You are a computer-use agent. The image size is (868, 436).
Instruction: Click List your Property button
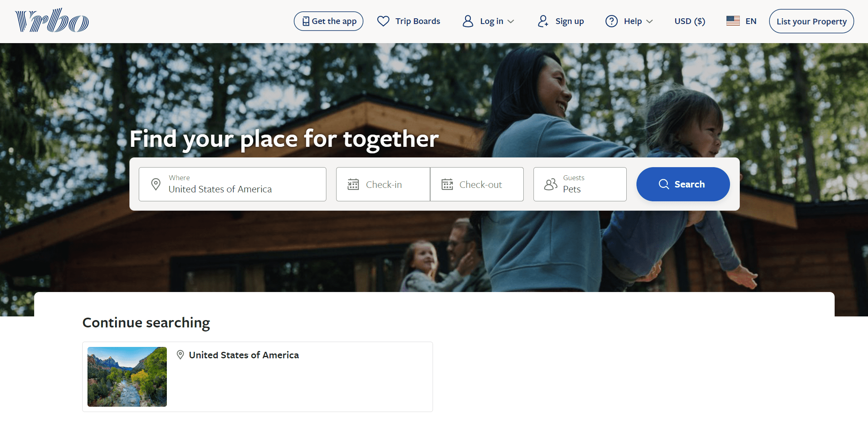tap(811, 21)
